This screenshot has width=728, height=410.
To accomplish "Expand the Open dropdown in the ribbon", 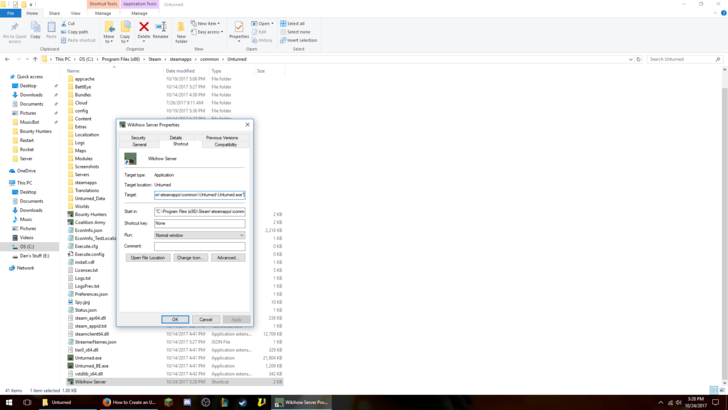I will tap(262, 23).
